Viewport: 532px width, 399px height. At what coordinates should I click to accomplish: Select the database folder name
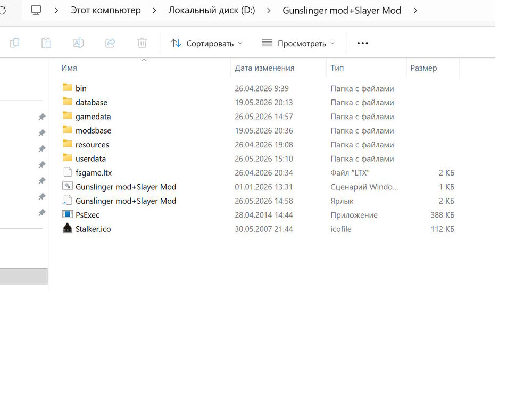coord(92,103)
